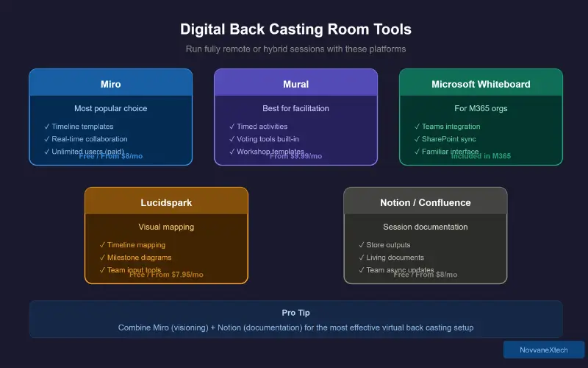Click 'Timeline mapping' in Lucidspark card
Viewport: 588px width, 368px height.
coord(136,245)
